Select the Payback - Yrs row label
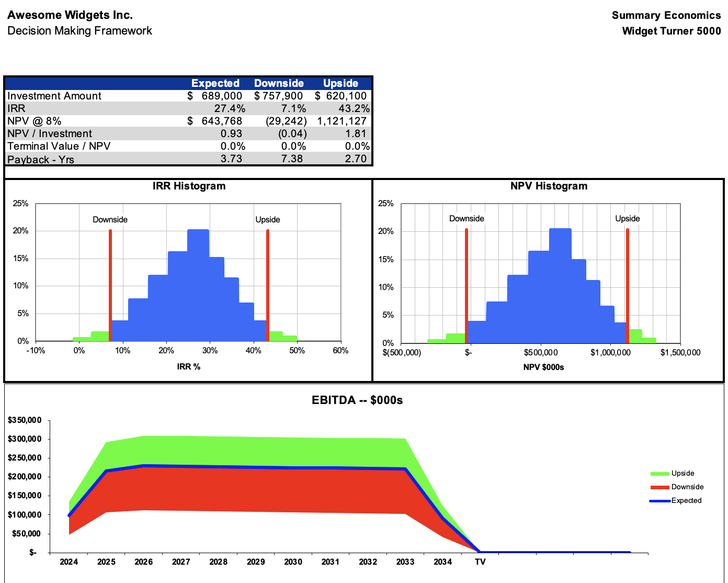This screenshot has width=728, height=583. [x=41, y=159]
